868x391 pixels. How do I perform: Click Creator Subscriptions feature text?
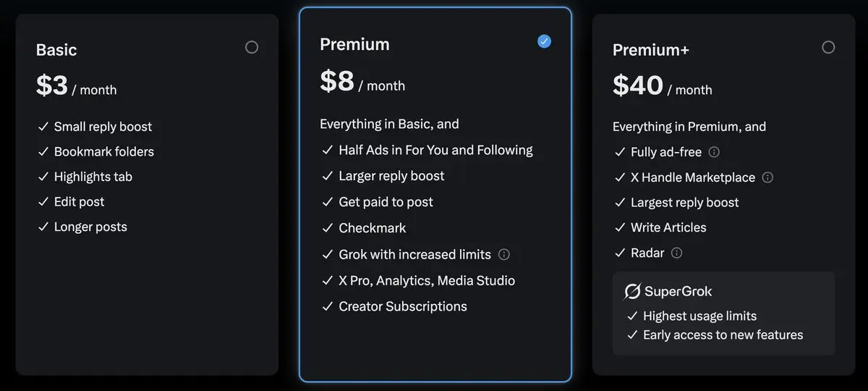[x=402, y=306]
